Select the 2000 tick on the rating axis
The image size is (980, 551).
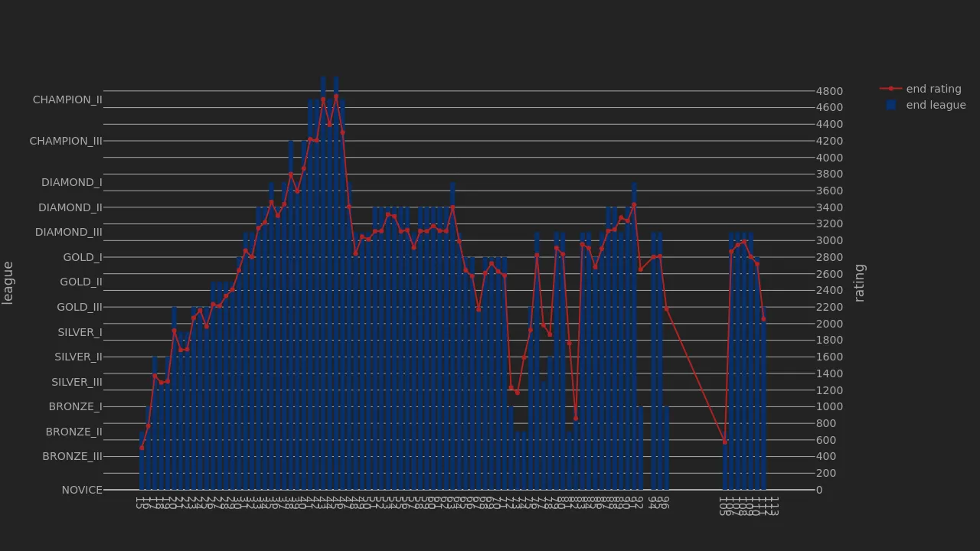click(x=830, y=324)
